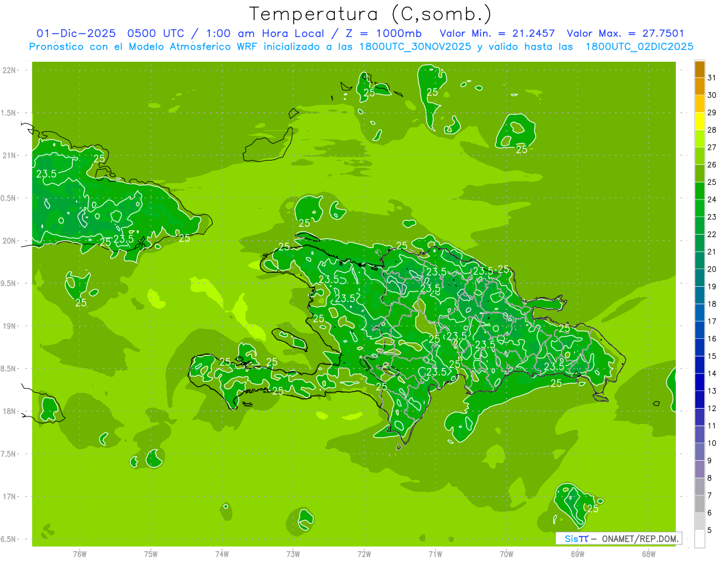Click the legend number '31'
The height and width of the screenshot is (562, 728).
pos(712,78)
